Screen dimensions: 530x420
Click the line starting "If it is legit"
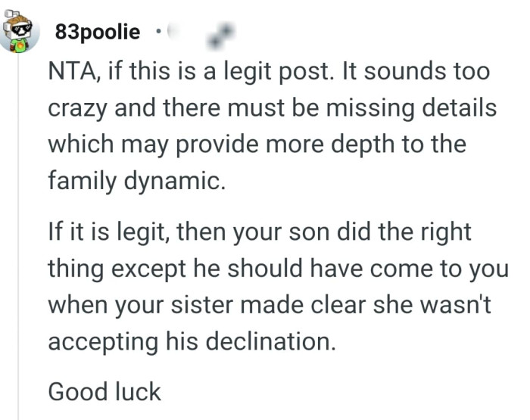click(x=259, y=232)
